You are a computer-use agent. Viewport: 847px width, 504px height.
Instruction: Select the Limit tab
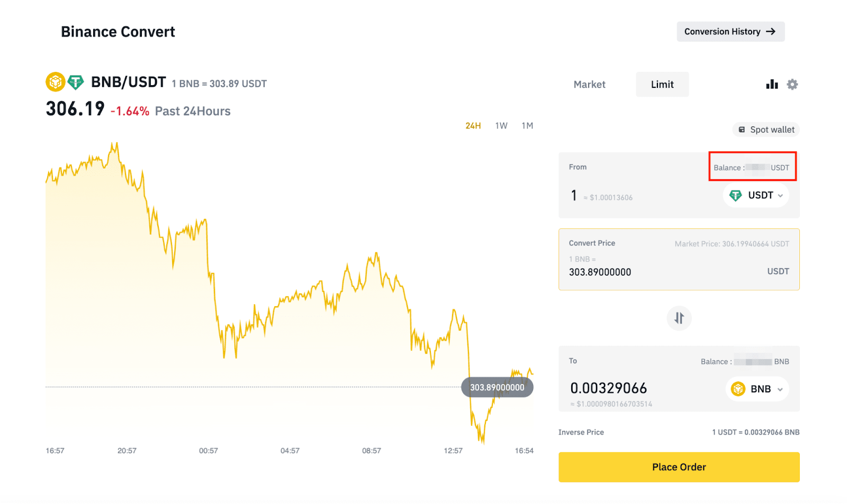click(x=662, y=85)
